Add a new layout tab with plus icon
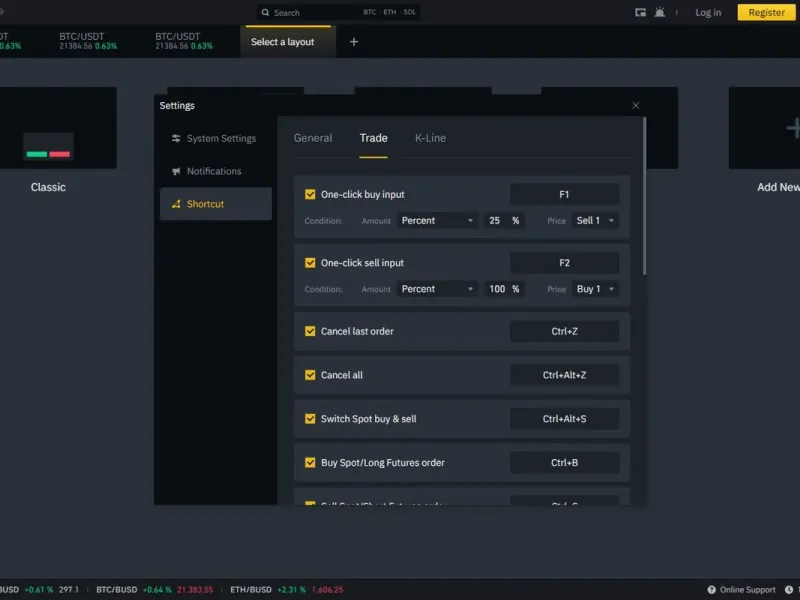The height and width of the screenshot is (600, 800). click(354, 42)
